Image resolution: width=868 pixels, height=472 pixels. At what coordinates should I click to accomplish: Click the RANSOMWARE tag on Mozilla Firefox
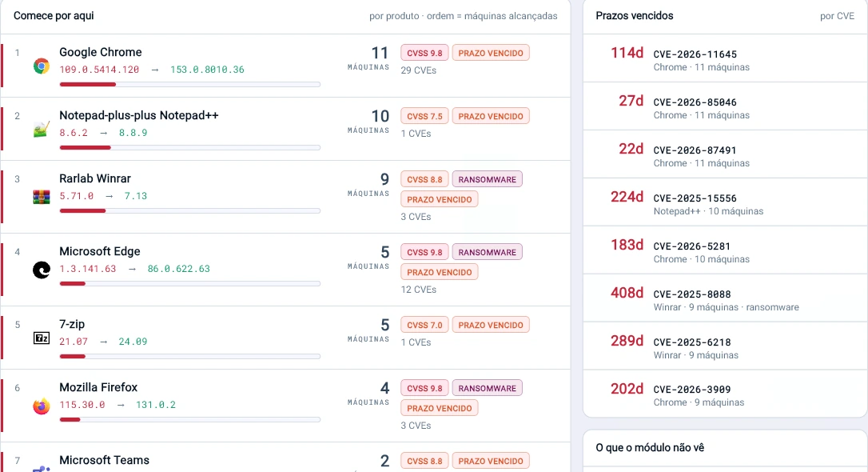point(487,388)
